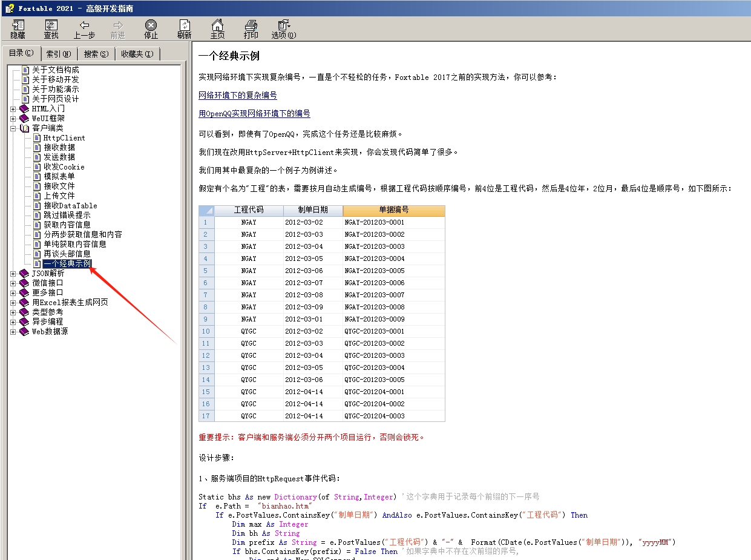Viewport: 751px width, 560px height.
Task: Select the 一个经典示例 topic
Action: pos(67,264)
